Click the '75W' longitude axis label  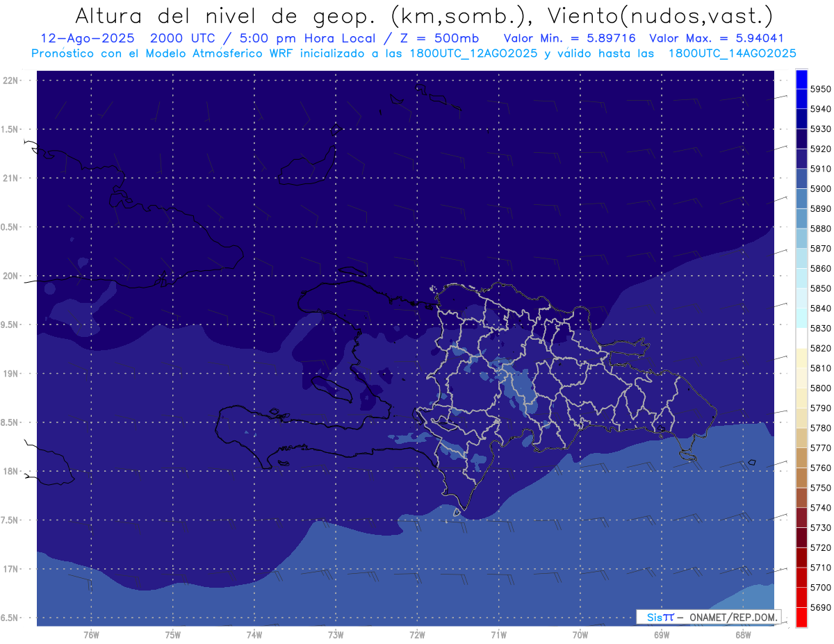click(x=172, y=634)
